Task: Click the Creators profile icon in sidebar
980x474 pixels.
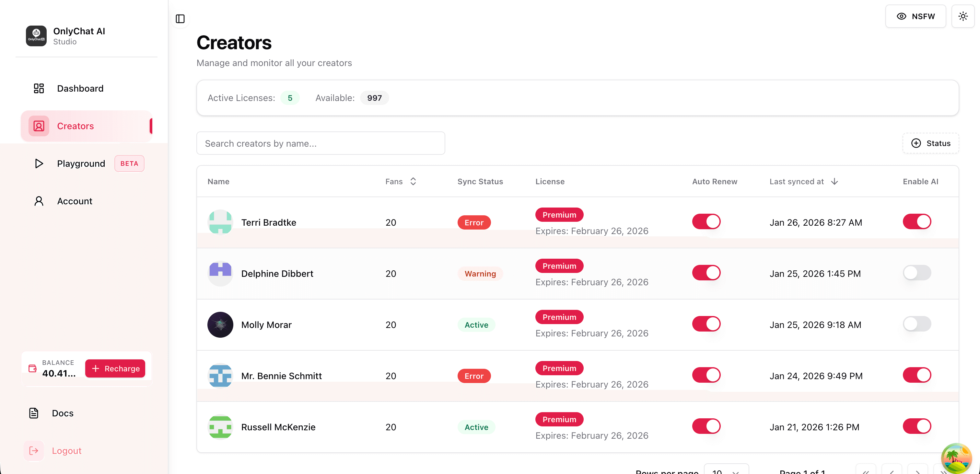Action: [x=39, y=126]
